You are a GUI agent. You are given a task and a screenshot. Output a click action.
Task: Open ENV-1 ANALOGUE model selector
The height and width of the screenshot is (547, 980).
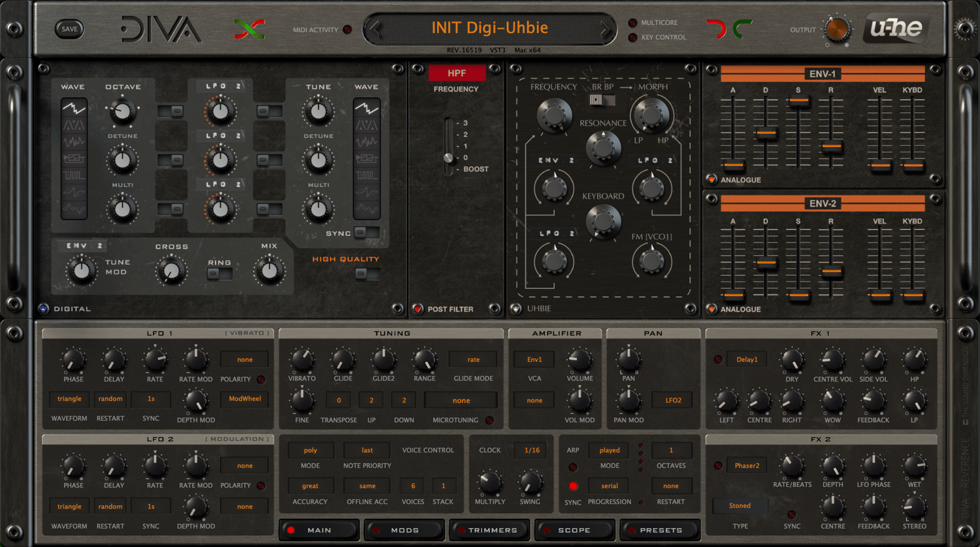click(711, 179)
